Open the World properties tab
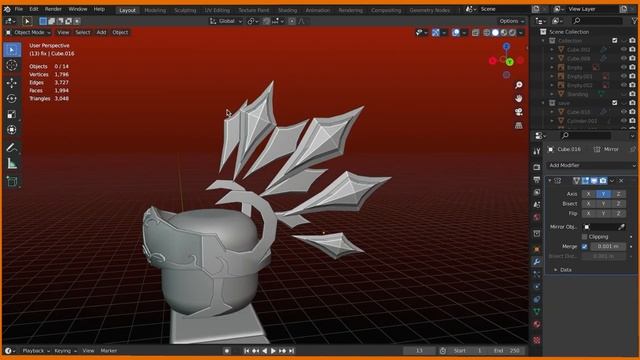Image resolution: width=640 pixels, height=360 pixels. [537, 217]
